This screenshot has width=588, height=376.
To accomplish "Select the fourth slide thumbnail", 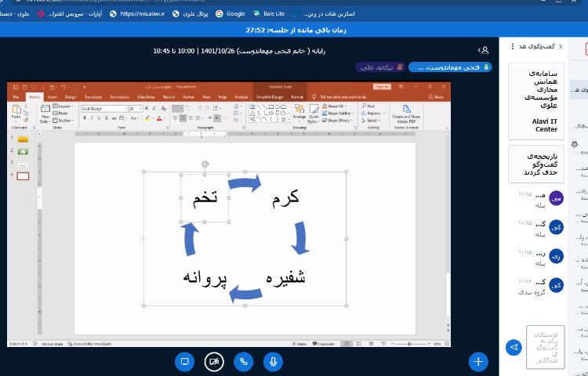I will point(23,175).
